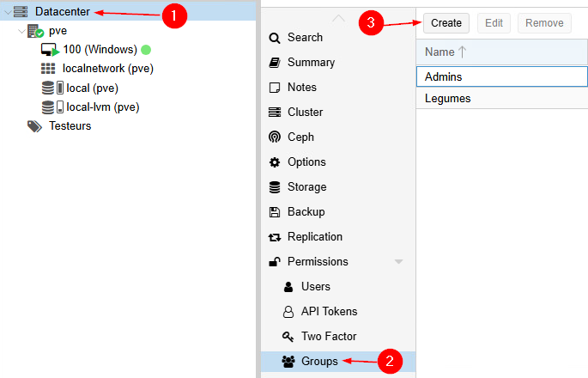This screenshot has width=588, height=378.
Task: Open the Summary menu item
Action: (x=311, y=63)
